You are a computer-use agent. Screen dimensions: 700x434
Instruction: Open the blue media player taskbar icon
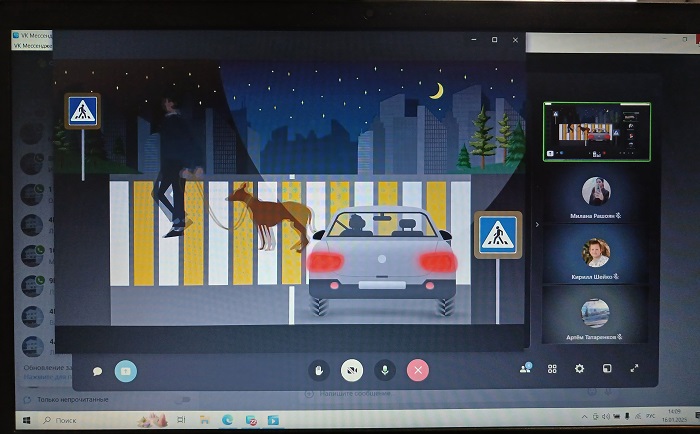pos(273,420)
